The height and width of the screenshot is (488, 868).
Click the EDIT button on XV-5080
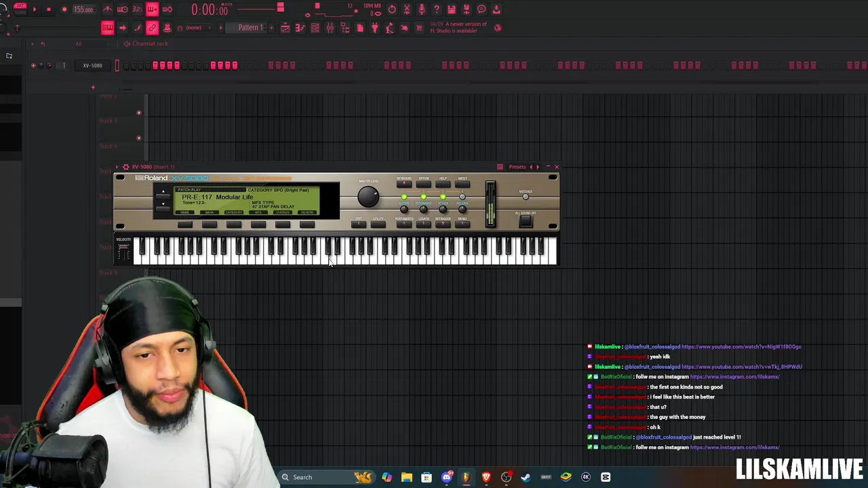pos(359,224)
